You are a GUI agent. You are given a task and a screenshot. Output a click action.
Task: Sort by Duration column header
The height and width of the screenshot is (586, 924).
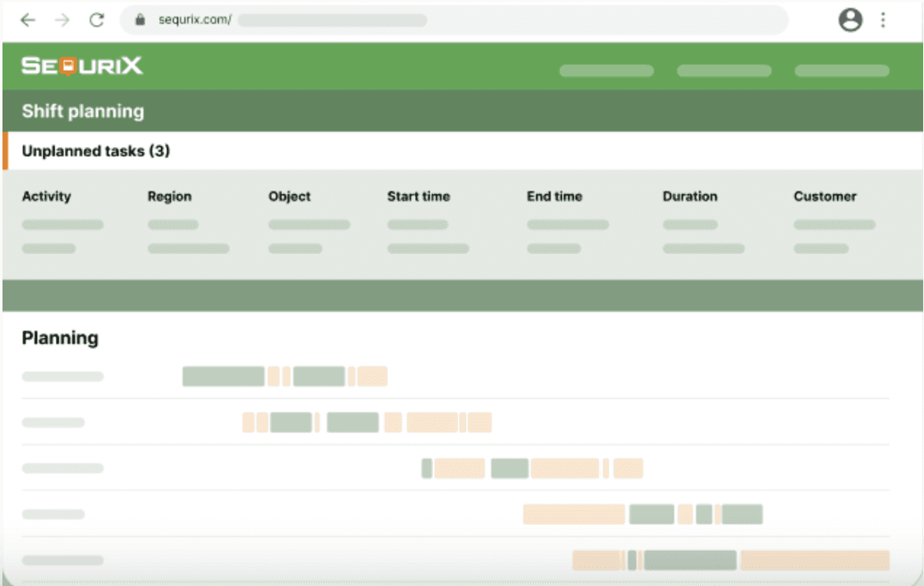[690, 197]
